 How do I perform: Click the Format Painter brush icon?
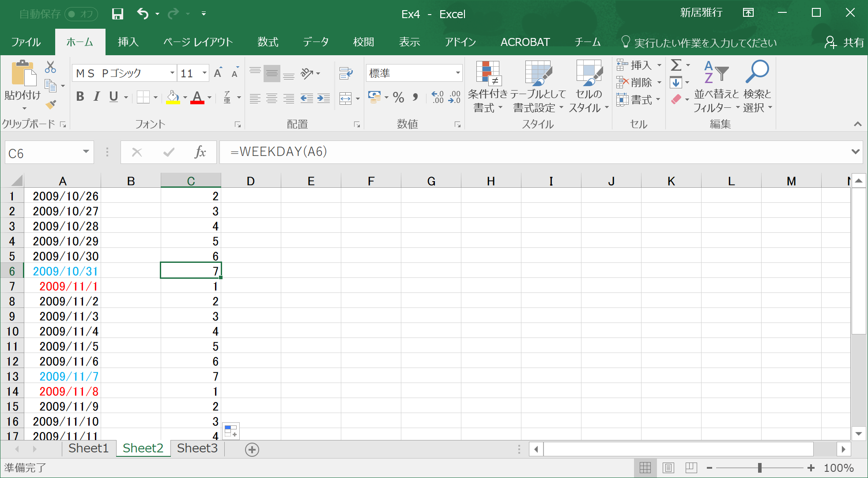(51, 105)
